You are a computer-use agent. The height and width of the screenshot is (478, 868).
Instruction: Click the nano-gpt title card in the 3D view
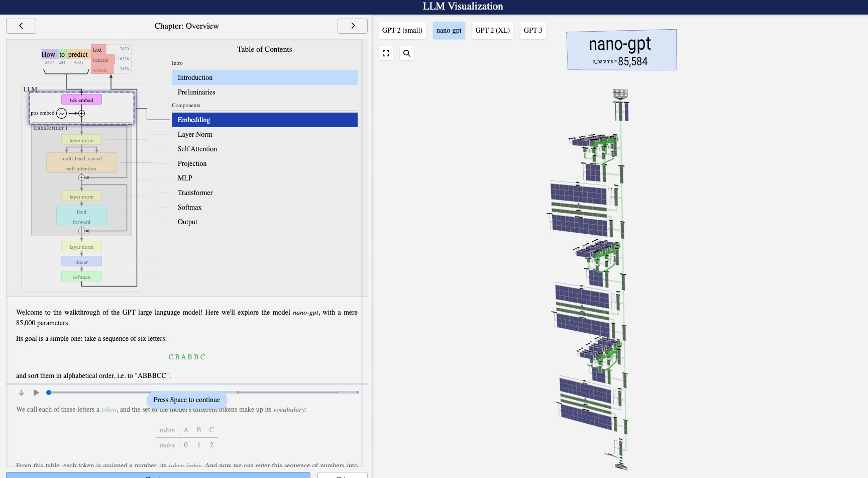coord(621,50)
